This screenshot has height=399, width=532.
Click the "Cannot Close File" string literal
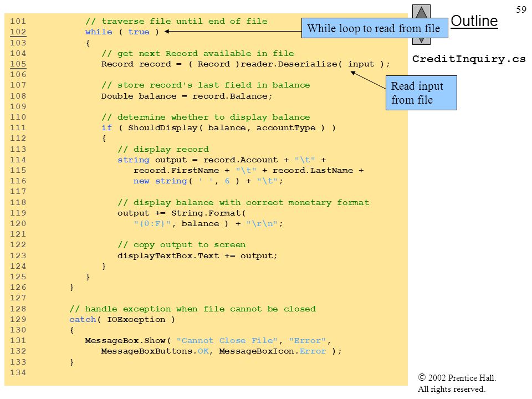pyautogui.click(x=227, y=340)
